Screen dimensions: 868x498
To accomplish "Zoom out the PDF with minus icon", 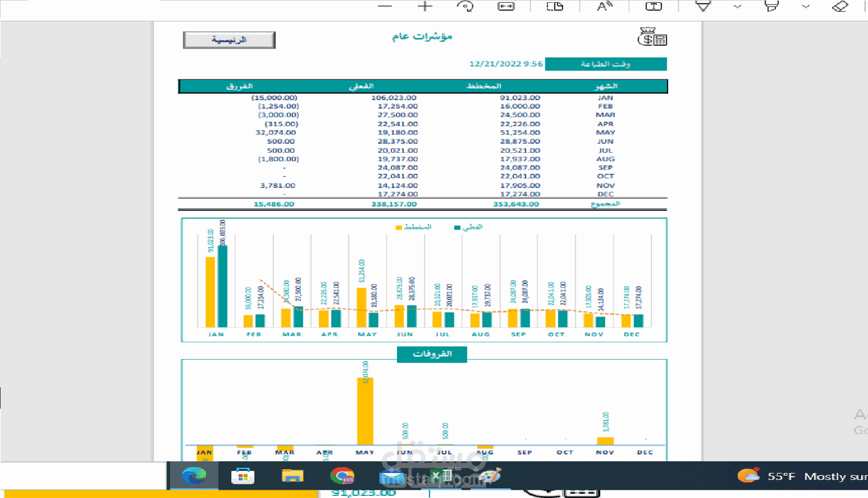I will 385,6.
